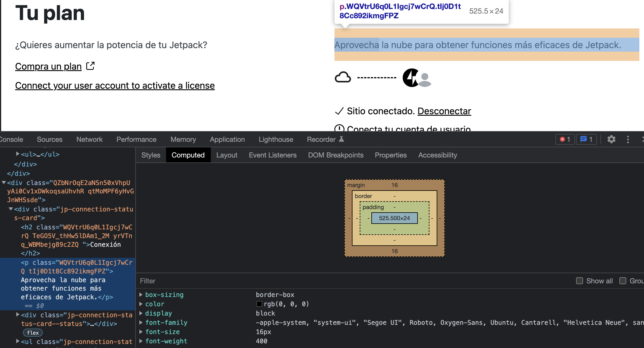Click the cloud icon in the connection card

343,77
